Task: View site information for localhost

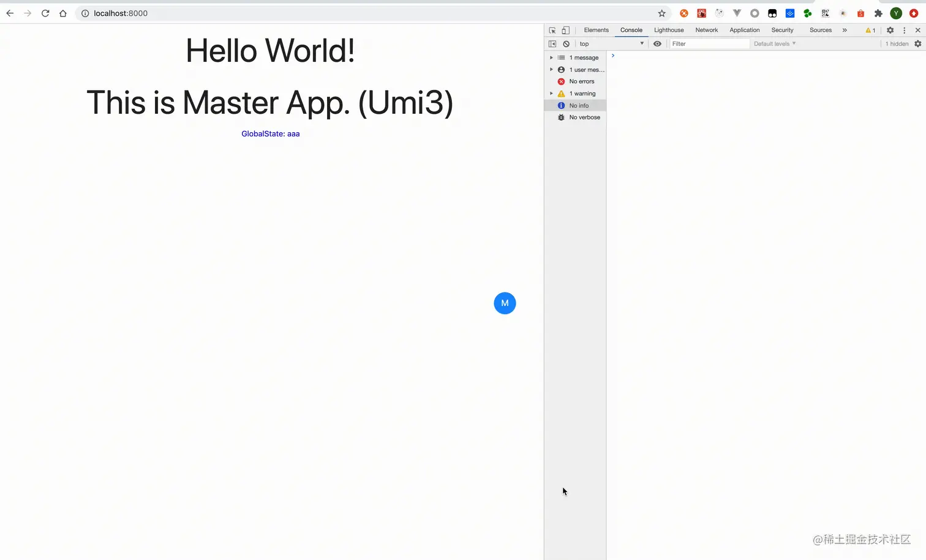Action: tap(85, 13)
